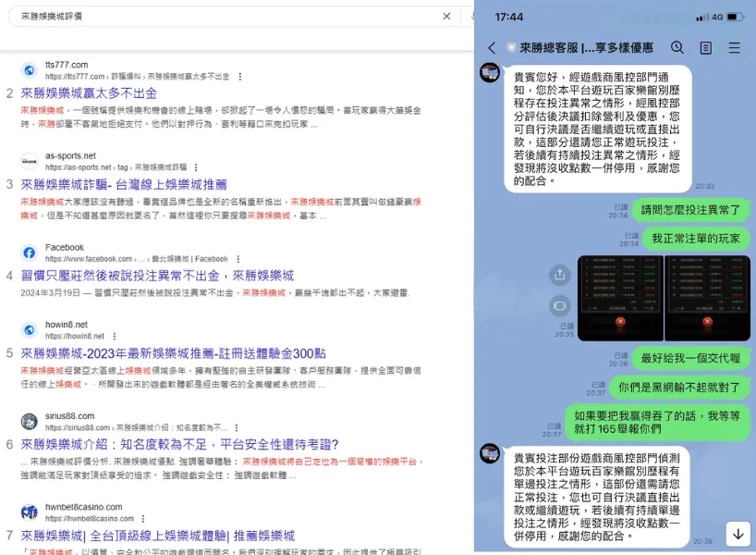Tap the first long message starting 貴賓您好

(598, 129)
